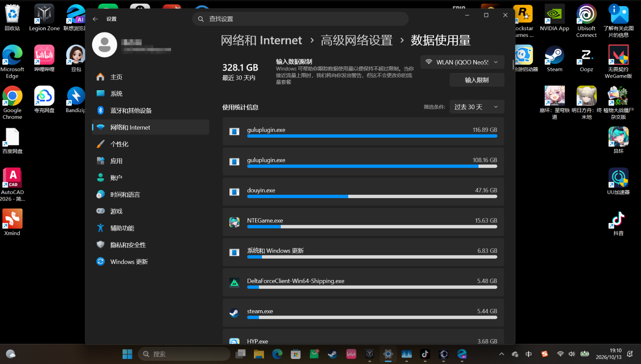Click the 查找设置 search field in Settings
The width and height of the screenshot is (641, 364).
[x=300, y=19]
